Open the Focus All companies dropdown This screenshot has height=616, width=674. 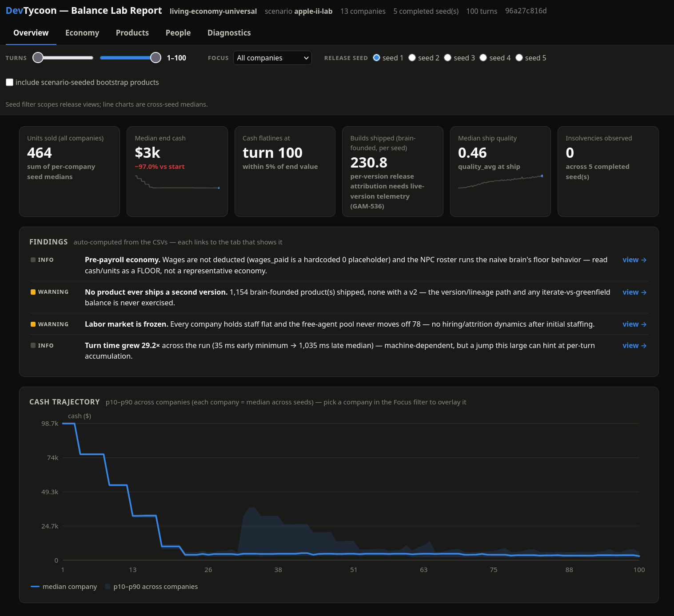[272, 58]
